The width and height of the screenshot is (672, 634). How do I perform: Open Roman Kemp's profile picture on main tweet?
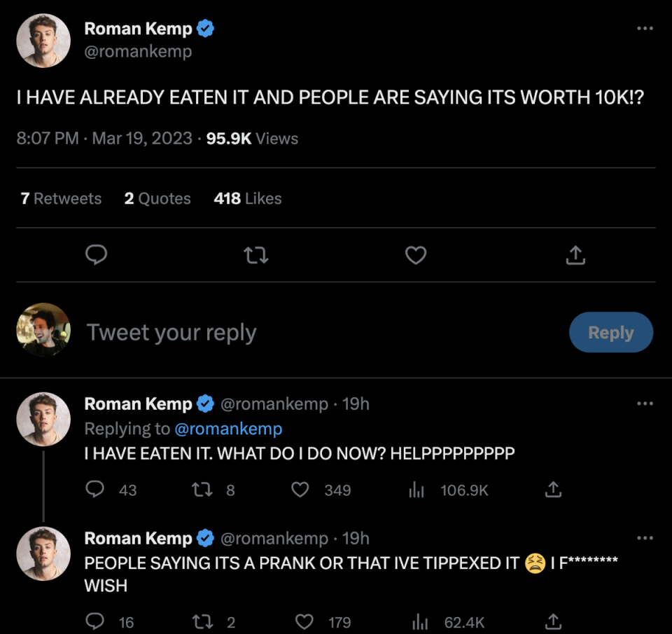coord(43,41)
